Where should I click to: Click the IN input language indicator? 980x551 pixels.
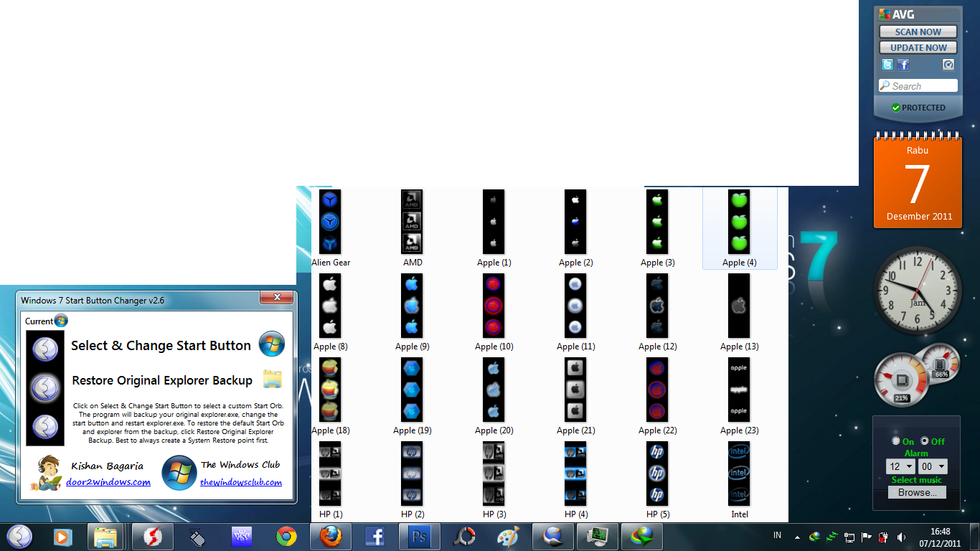point(777,536)
